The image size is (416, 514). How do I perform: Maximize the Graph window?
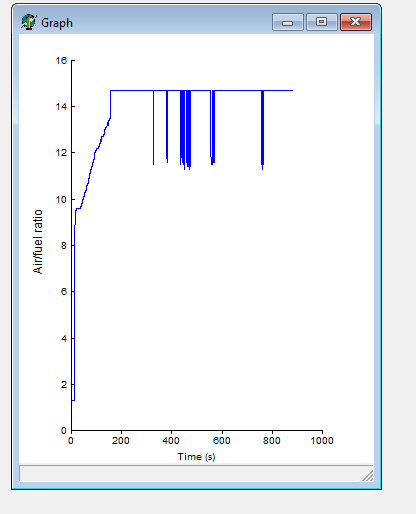(322, 22)
